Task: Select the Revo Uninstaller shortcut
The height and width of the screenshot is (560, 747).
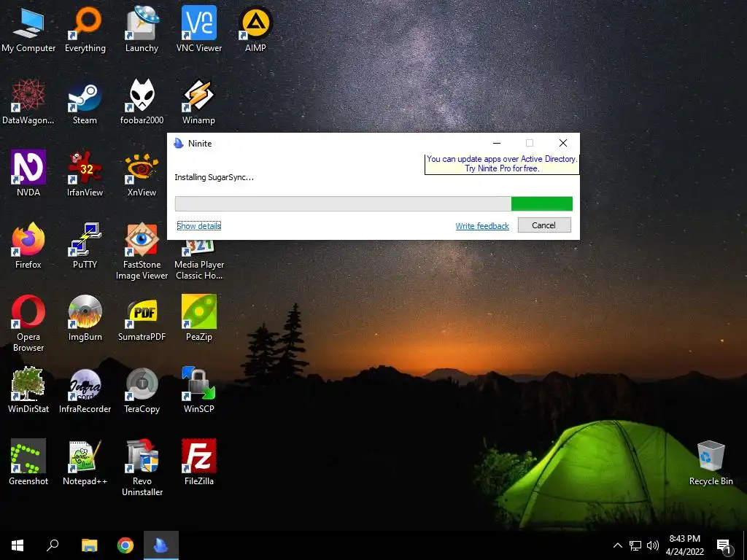Action: click(142, 467)
